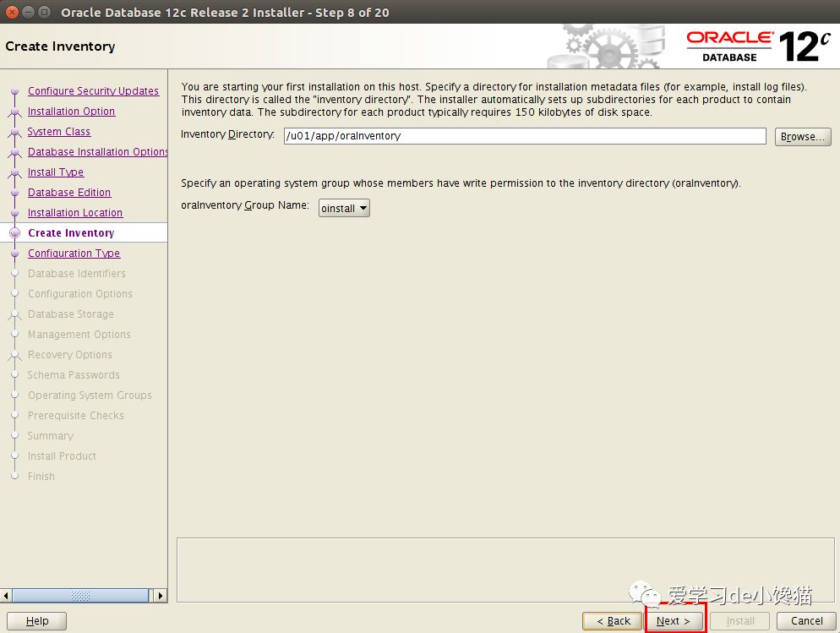The height and width of the screenshot is (633, 840).
Task: Minimize the Oracle installer window
Action: (x=29, y=12)
